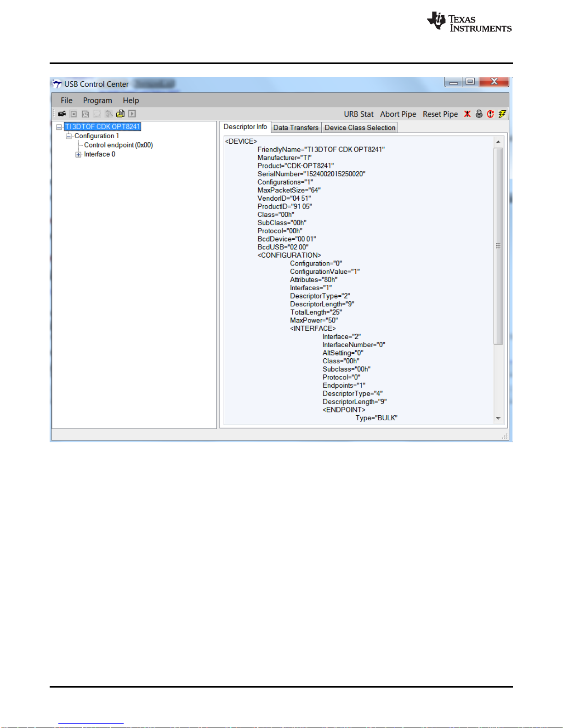Click the <INTERFACE> tag line
Viewport: 563px width, 728px height.
[313, 329]
